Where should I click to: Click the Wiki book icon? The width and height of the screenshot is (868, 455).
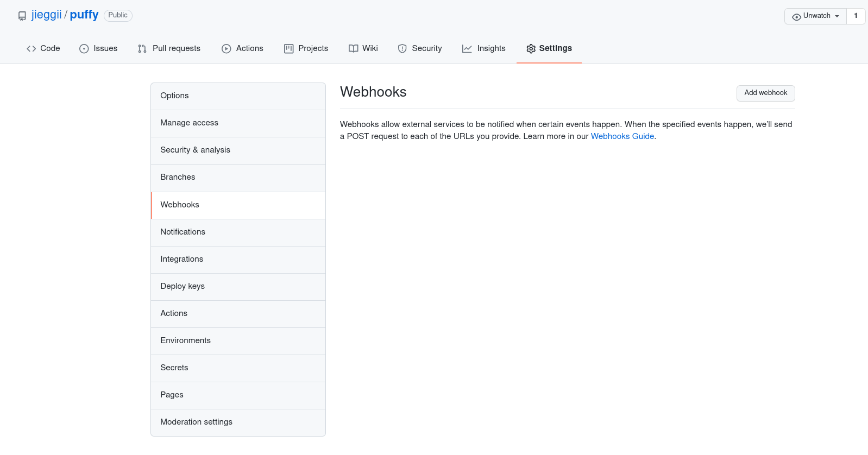[x=354, y=49]
